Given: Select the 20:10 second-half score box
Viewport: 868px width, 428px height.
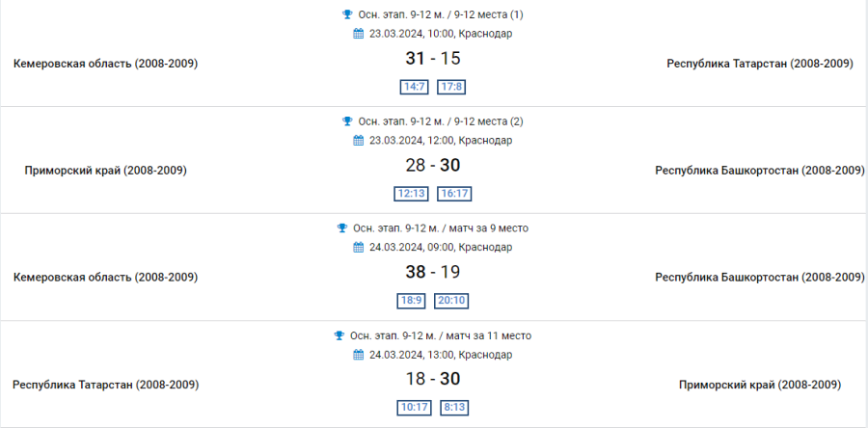Looking at the screenshot, I should pyautogui.click(x=451, y=301).
